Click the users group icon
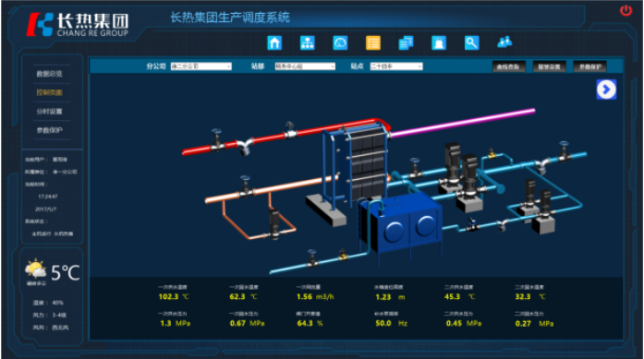This screenshot has width=644, height=359. 504,42
